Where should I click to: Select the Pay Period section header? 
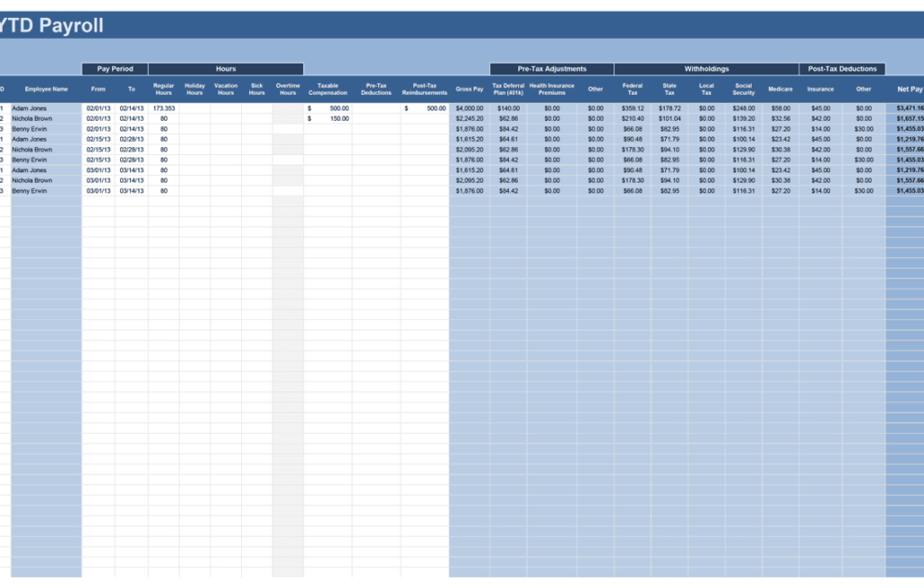tap(115, 69)
